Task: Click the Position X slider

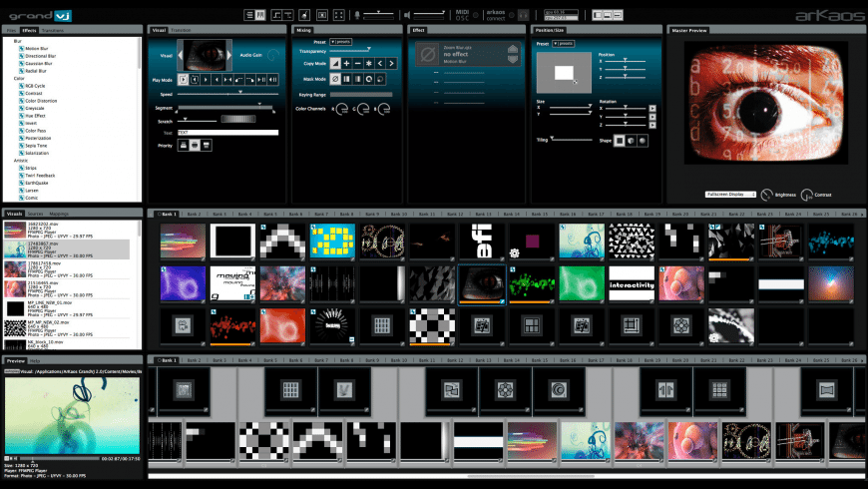Action: coord(625,61)
